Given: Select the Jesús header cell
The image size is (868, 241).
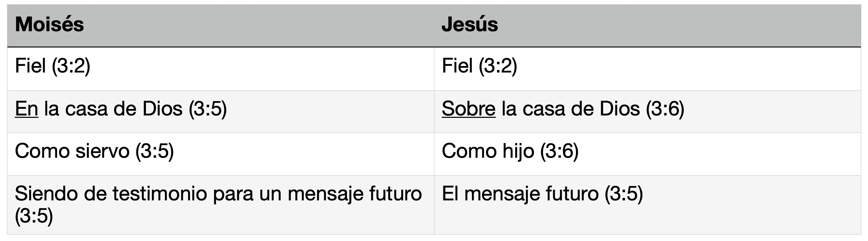Looking at the screenshot, I should tap(647, 26).
